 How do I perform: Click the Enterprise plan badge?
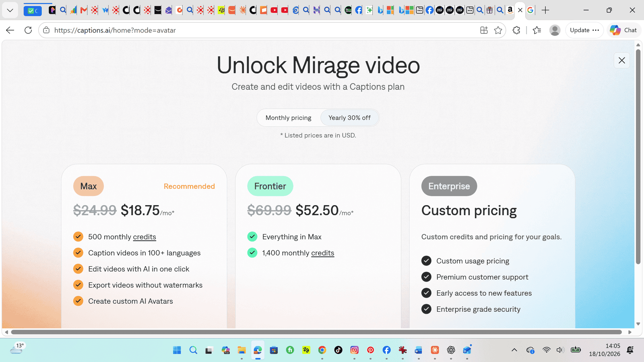[x=449, y=186]
